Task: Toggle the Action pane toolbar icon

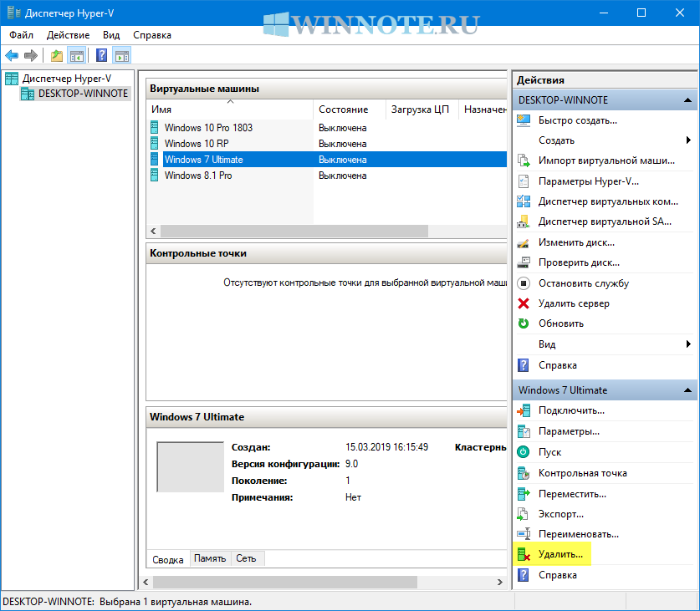Action: (x=122, y=56)
